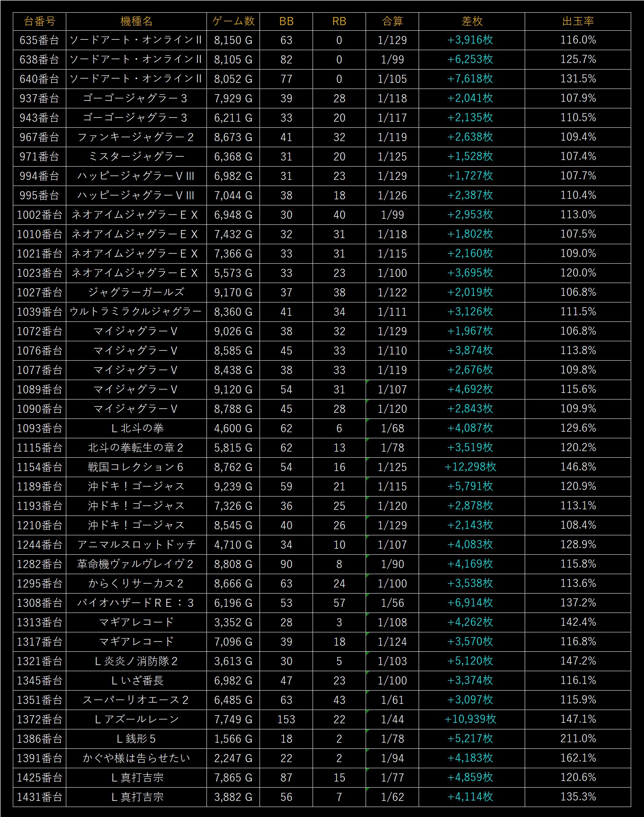This screenshot has width=644, height=817.
Task: Click the L炎炎ノ消防隊2 machine name
Action: [136, 661]
